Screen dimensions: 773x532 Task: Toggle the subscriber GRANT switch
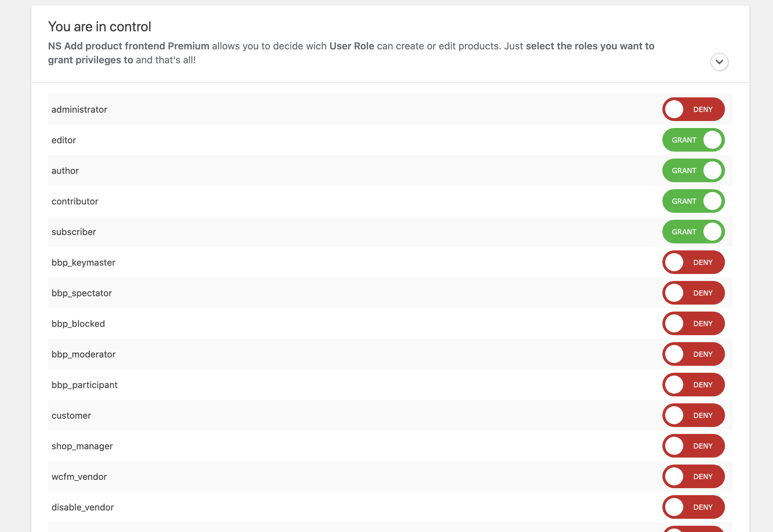[x=693, y=232]
